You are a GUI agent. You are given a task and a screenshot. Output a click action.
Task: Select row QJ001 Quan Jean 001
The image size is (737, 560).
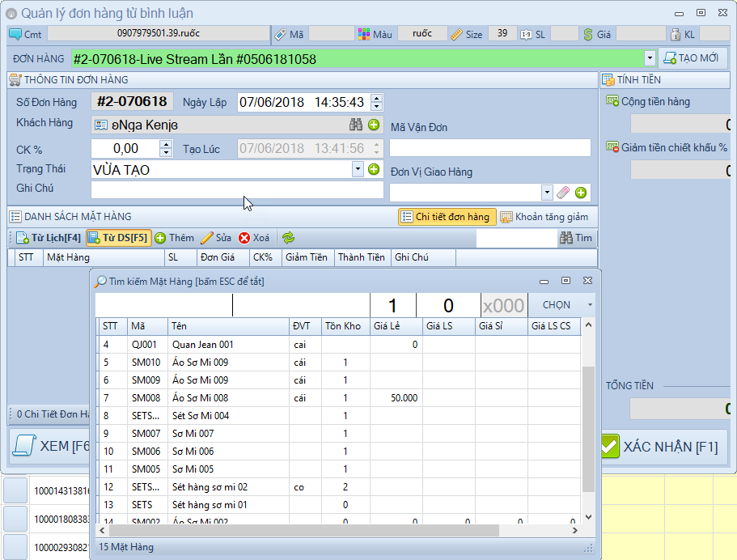click(x=340, y=345)
